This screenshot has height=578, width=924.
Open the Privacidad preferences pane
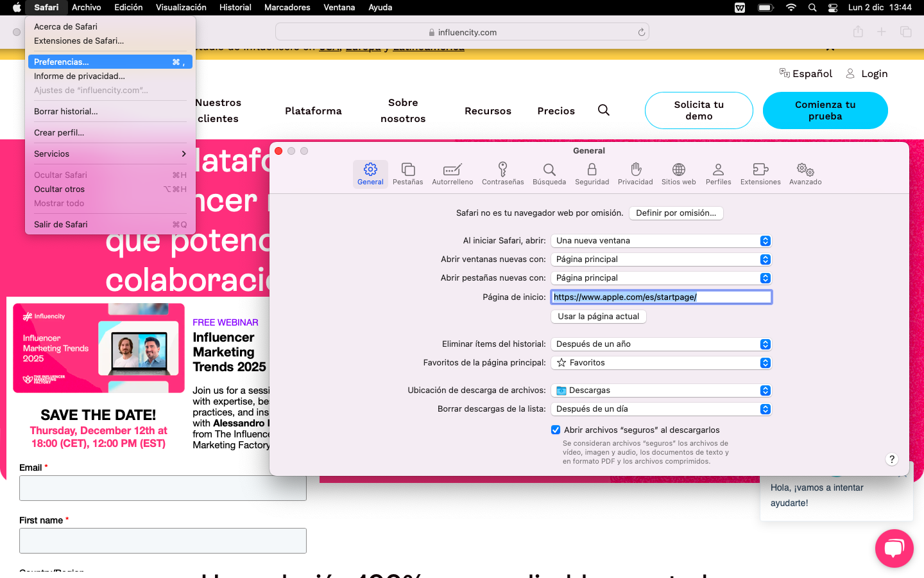pos(635,174)
